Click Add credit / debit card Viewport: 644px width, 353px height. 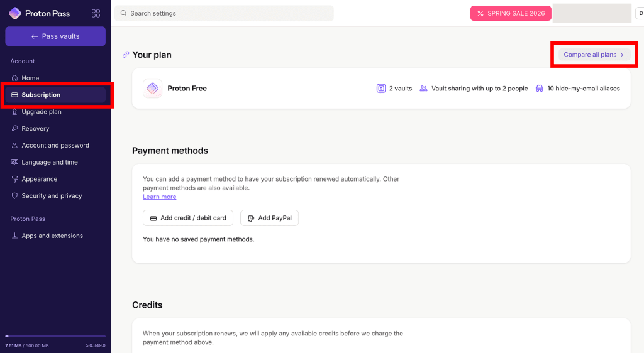[x=188, y=218]
